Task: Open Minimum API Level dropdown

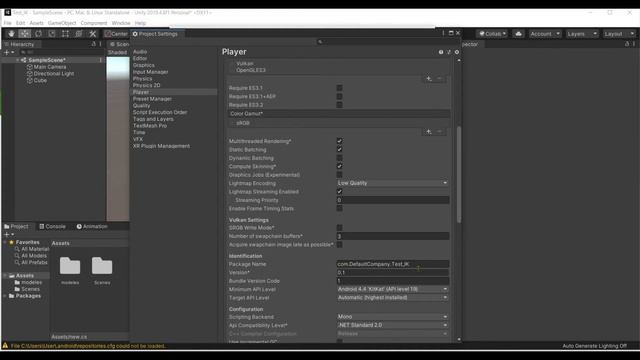Action: (x=393, y=289)
